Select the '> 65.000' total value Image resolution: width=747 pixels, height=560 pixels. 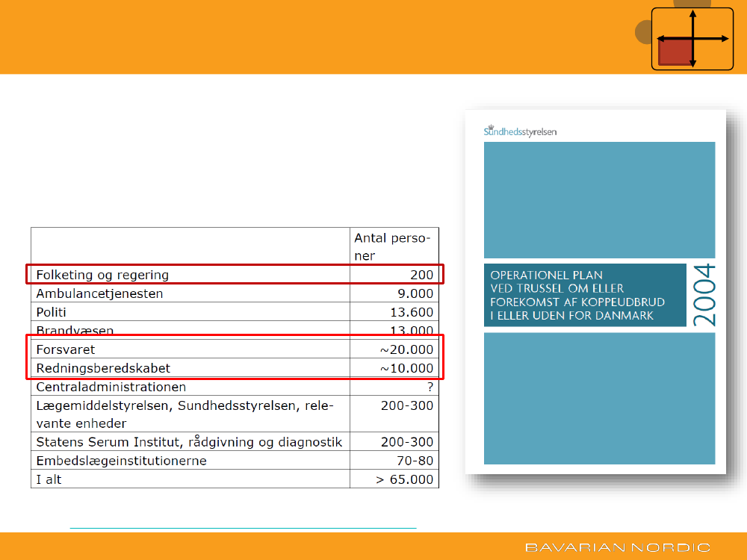tap(404, 479)
